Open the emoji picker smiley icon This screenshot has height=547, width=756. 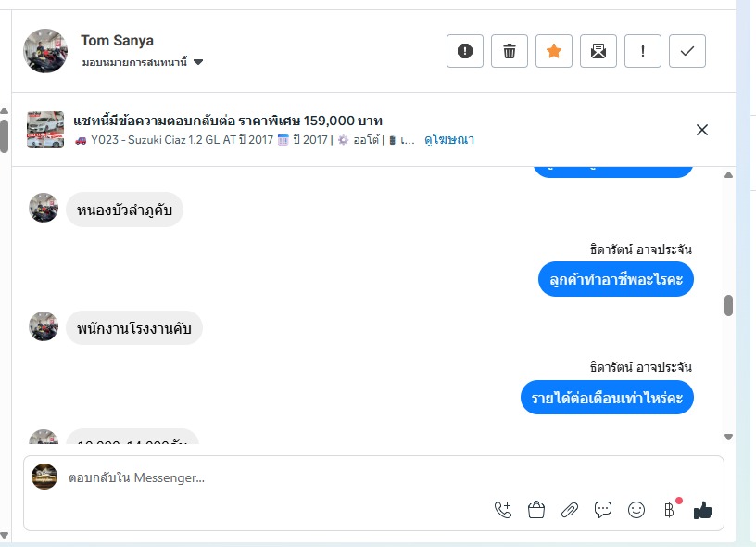point(636,509)
